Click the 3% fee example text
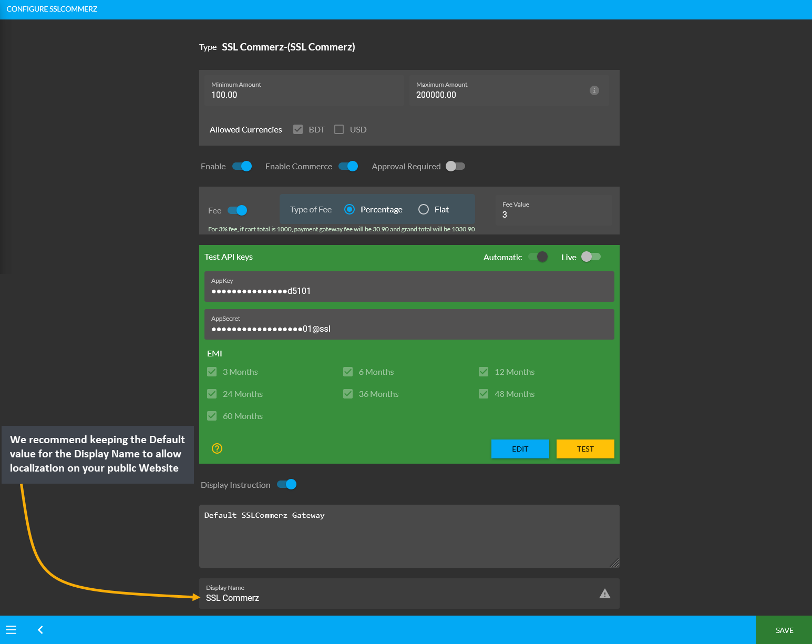Screen dimensions: 812x644 tap(342, 229)
